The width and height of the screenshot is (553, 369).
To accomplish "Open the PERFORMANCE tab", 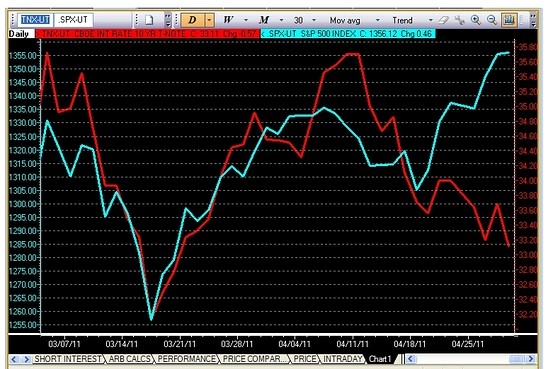I will point(186,359).
